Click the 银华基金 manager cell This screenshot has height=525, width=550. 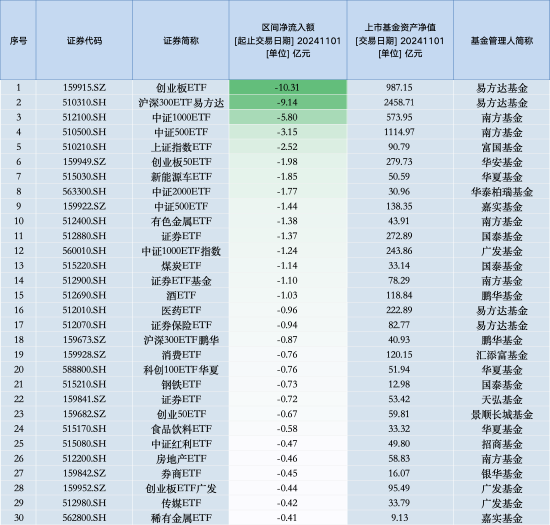pos(502,473)
